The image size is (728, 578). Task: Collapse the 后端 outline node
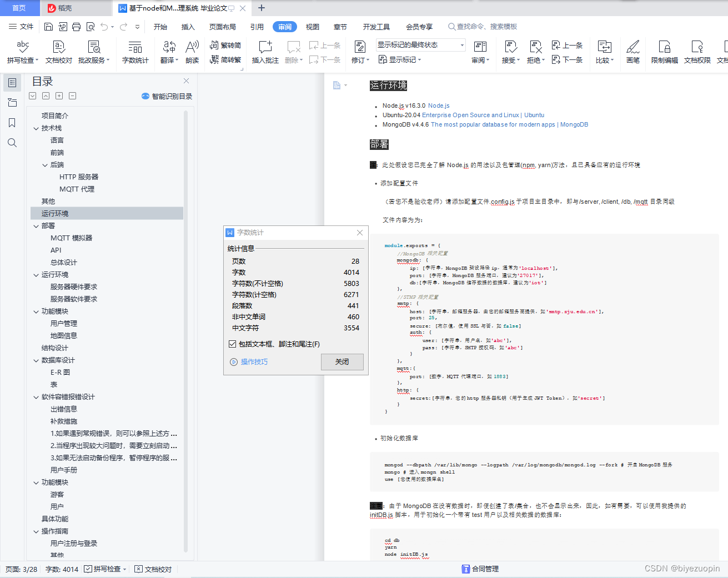45,165
